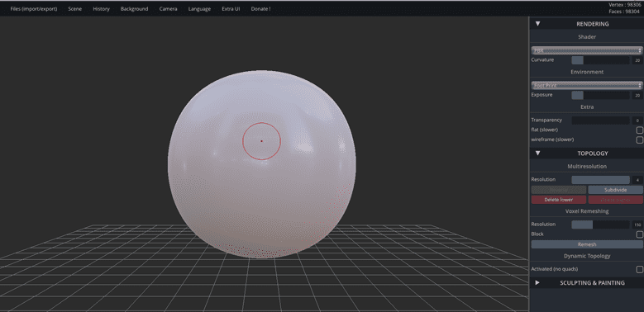The image size is (644, 312).
Task: Open the Scene menu
Action: 74,8
